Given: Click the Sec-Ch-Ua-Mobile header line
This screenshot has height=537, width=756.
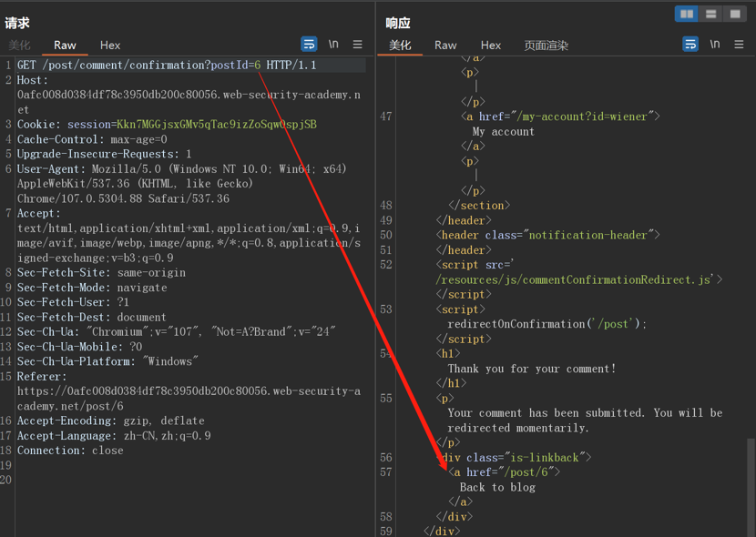Looking at the screenshot, I should click(79, 347).
